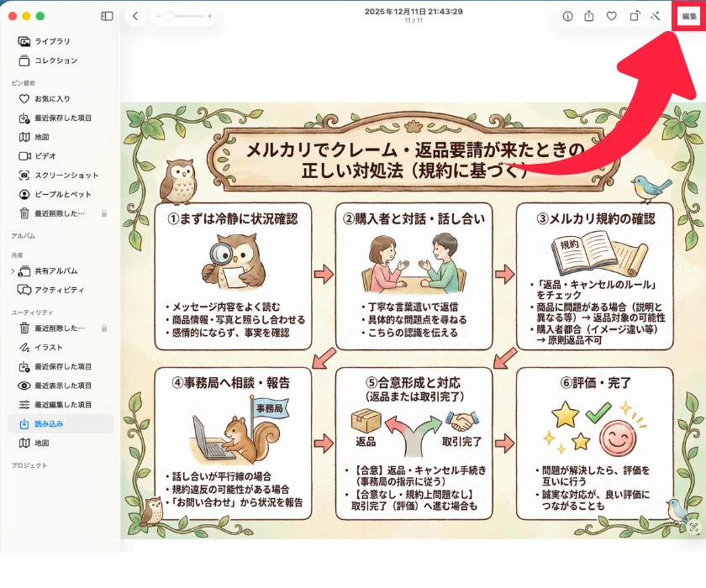Open pinned 最近保存した項目
Image resolution: width=706 pixels, height=588 pixels.
click(61, 118)
